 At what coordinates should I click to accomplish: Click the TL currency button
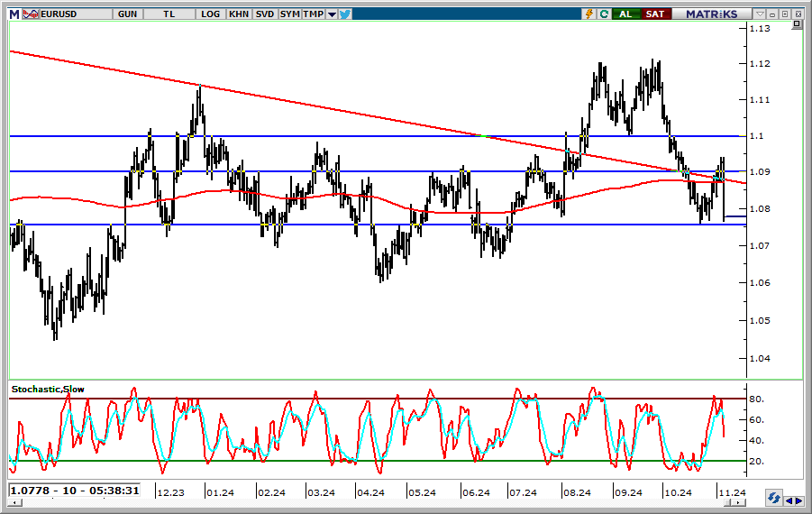click(169, 14)
